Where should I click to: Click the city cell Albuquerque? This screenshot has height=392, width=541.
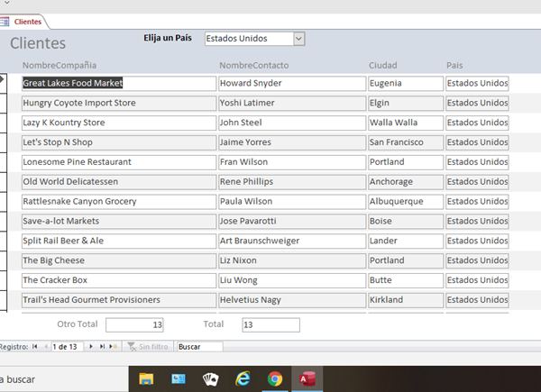click(406, 201)
